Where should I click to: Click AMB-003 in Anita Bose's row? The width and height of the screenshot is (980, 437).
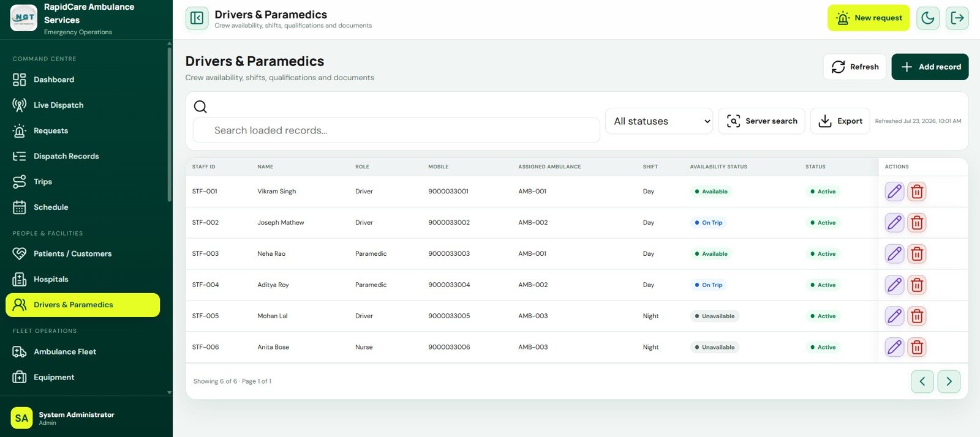tap(533, 348)
